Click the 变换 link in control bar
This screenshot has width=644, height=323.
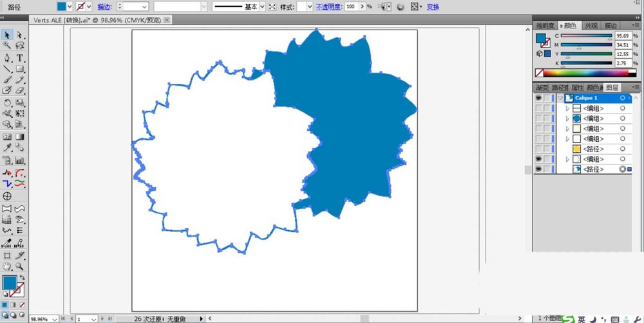433,6
